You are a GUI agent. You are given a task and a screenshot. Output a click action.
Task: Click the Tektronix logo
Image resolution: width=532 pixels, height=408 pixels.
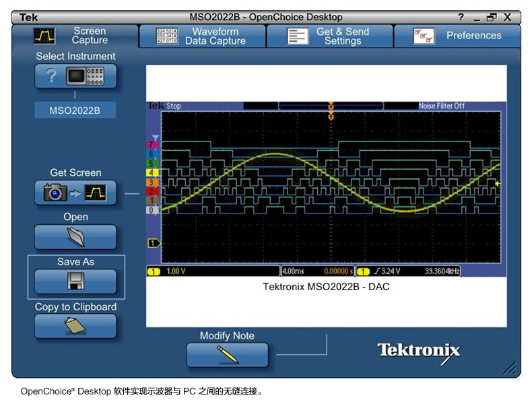tap(419, 351)
